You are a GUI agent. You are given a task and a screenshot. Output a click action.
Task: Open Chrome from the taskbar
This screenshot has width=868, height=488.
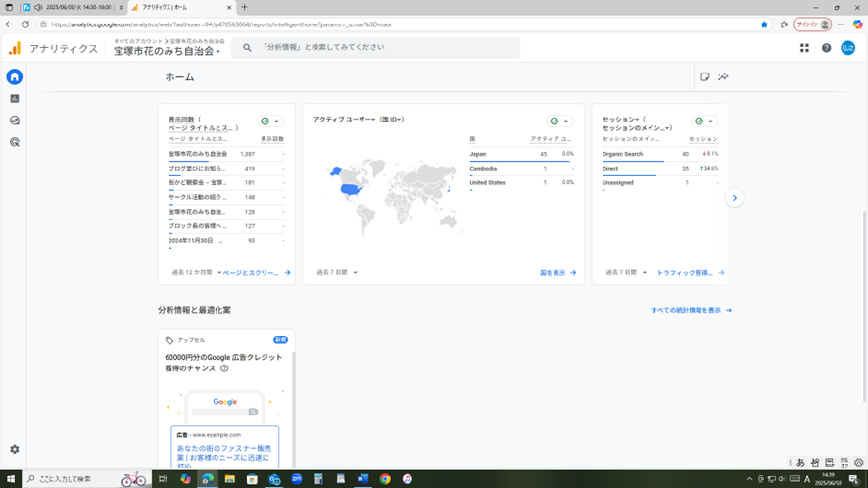385,479
